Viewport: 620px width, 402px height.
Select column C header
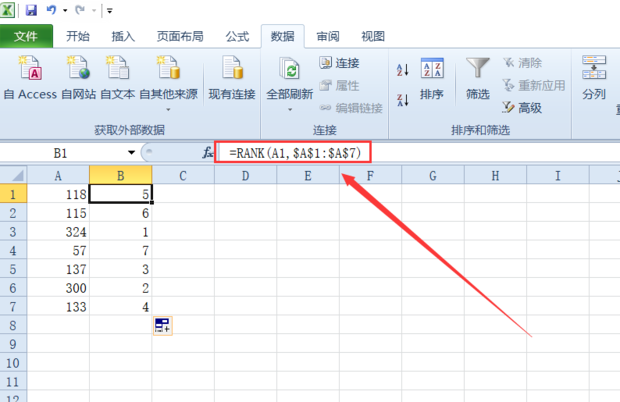(x=183, y=176)
